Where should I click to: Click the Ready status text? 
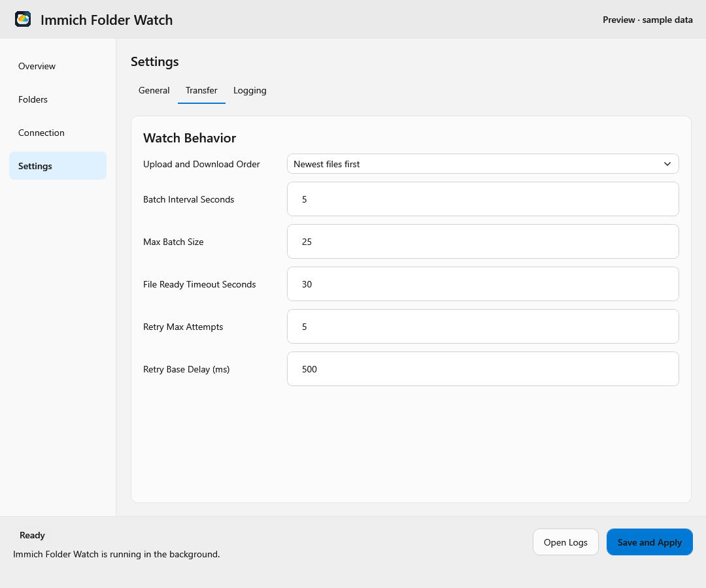[32, 535]
